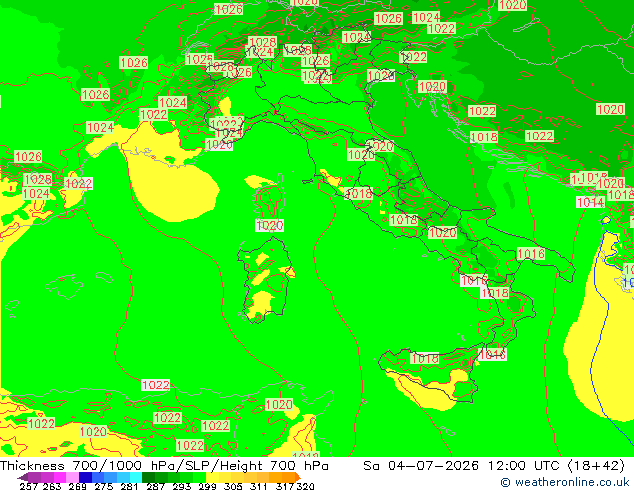Select the legend value 293

[181, 486]
